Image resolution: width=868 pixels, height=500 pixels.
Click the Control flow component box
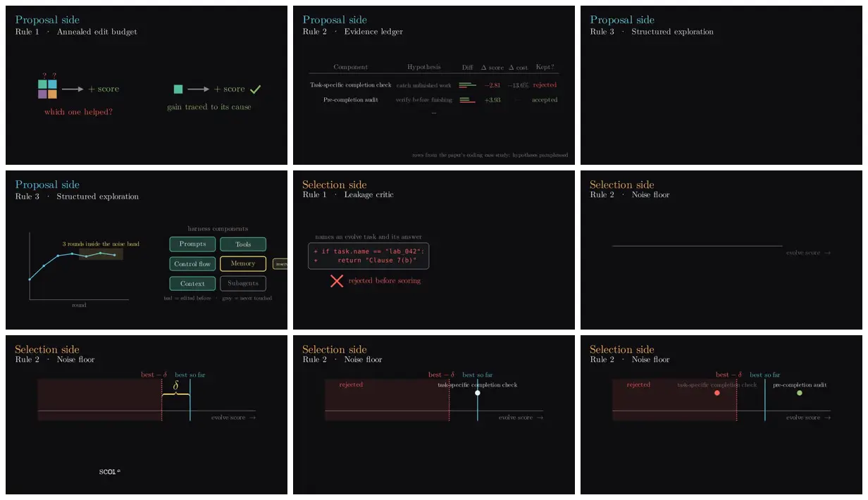pyautogui.click(x=192, y=264)
